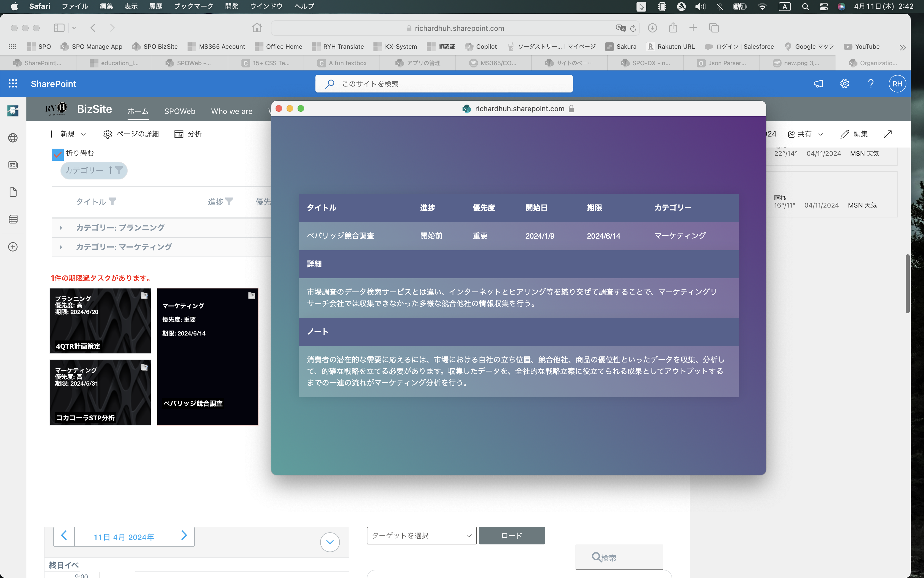Viewport: 924px width, 578px height.
Task: Click the filter icon next to 進捗 column
Action: tap(229, 201)
